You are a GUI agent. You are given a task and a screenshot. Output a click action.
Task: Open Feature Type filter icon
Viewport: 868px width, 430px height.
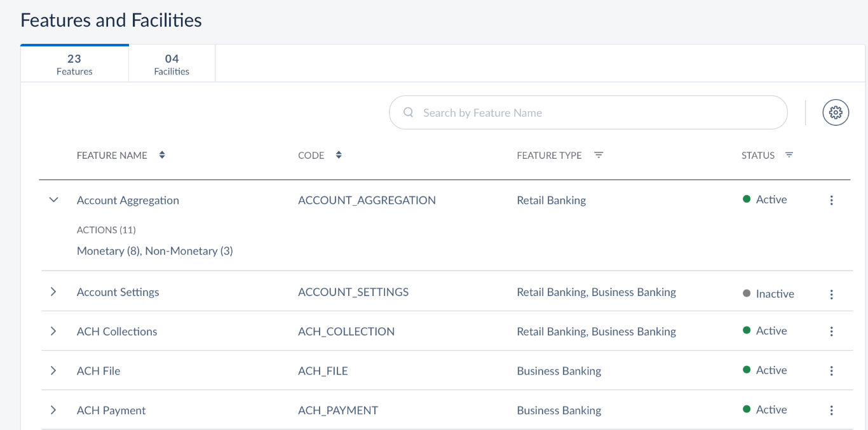pos(598,155)
